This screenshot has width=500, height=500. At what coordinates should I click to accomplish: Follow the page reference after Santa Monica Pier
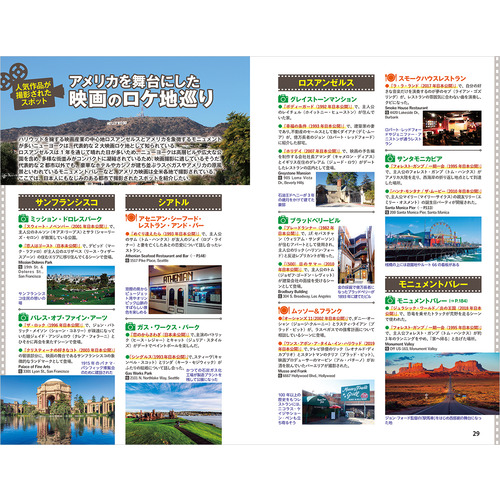(x=424, y=208)
